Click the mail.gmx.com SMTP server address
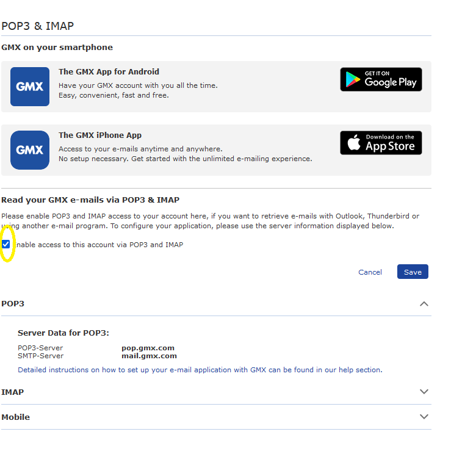The height and width of the screenshot is (451, 476). coord(149,356)
